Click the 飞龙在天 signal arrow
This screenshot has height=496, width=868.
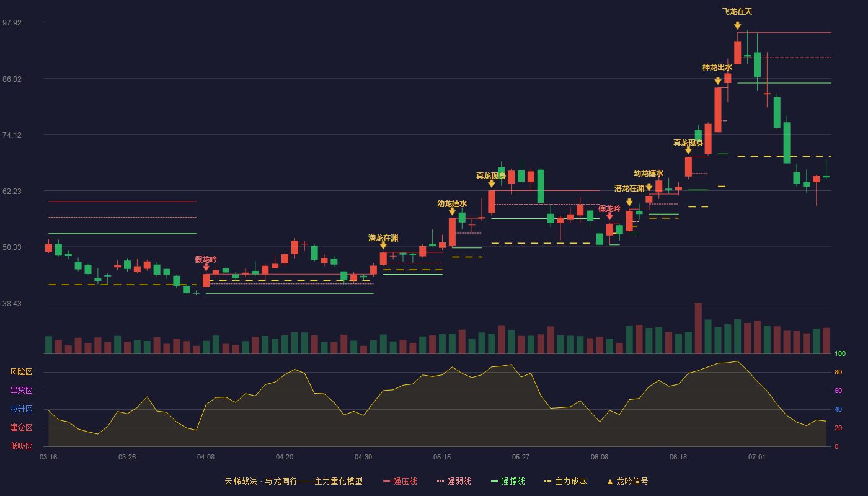tap(737, 25)
